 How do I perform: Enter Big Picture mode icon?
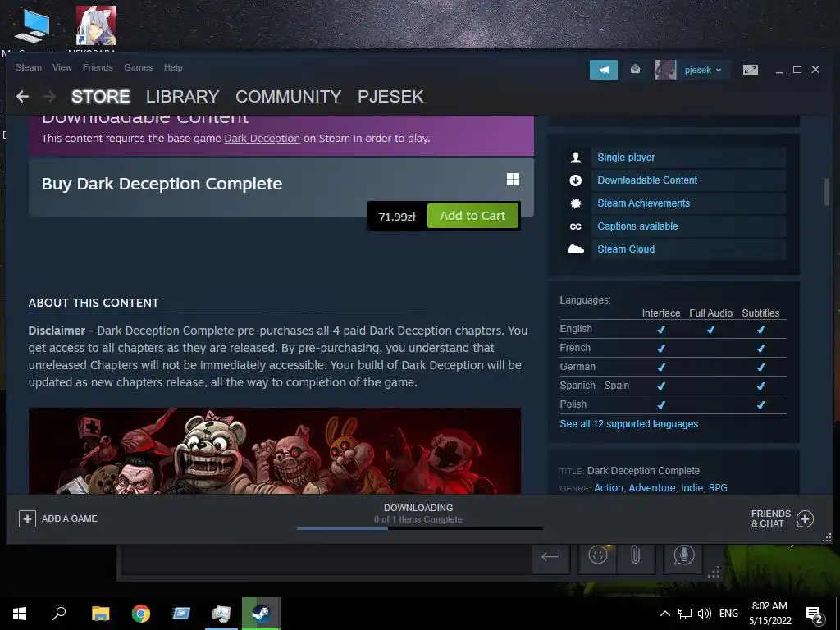click(x=750, y=70)
